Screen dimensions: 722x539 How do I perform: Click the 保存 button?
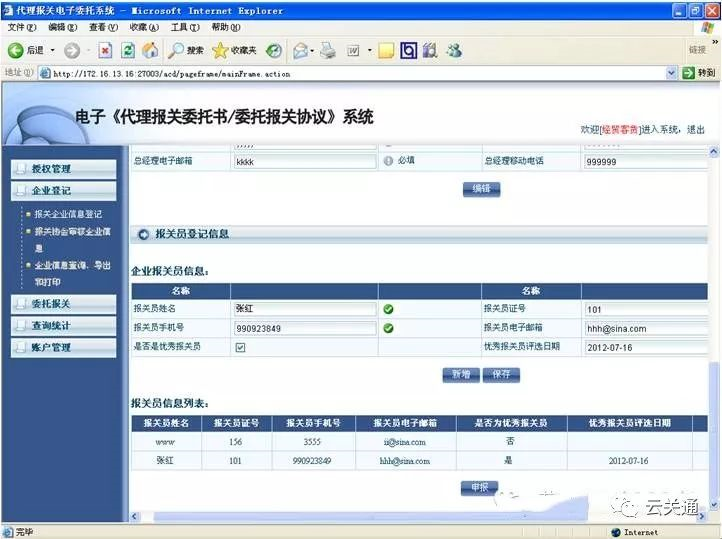point(501,375)
